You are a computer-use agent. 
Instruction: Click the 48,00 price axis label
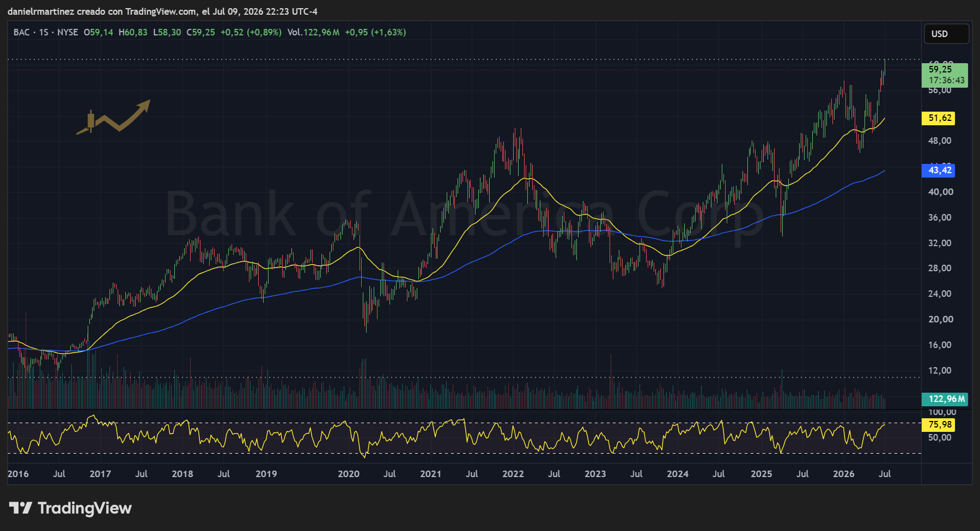coord(940,141)
